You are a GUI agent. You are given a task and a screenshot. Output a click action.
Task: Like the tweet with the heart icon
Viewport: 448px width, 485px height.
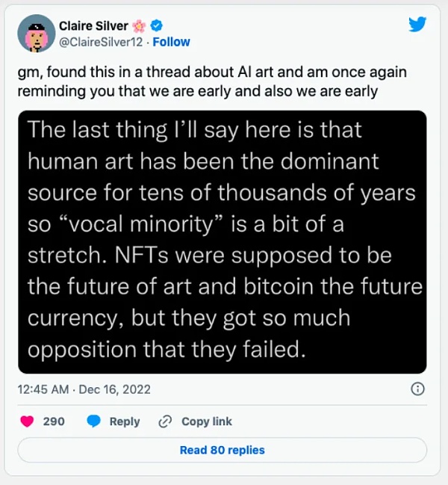(28, 421)
